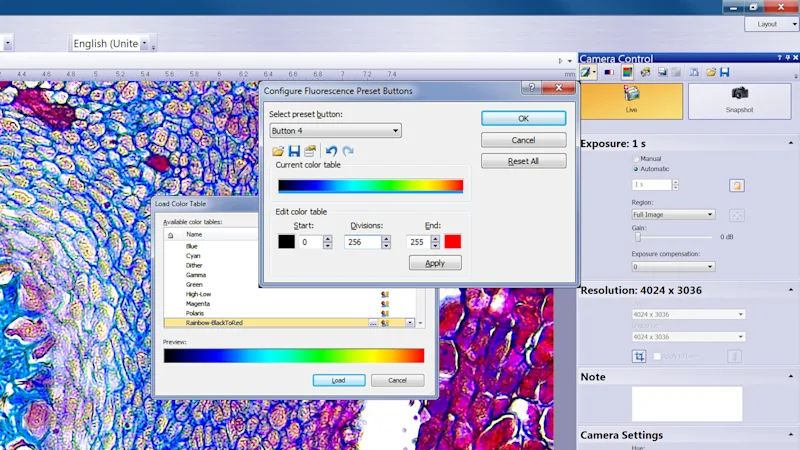Take a Snapshot with camera button
The image size is (800, 450).
point(739,102)
